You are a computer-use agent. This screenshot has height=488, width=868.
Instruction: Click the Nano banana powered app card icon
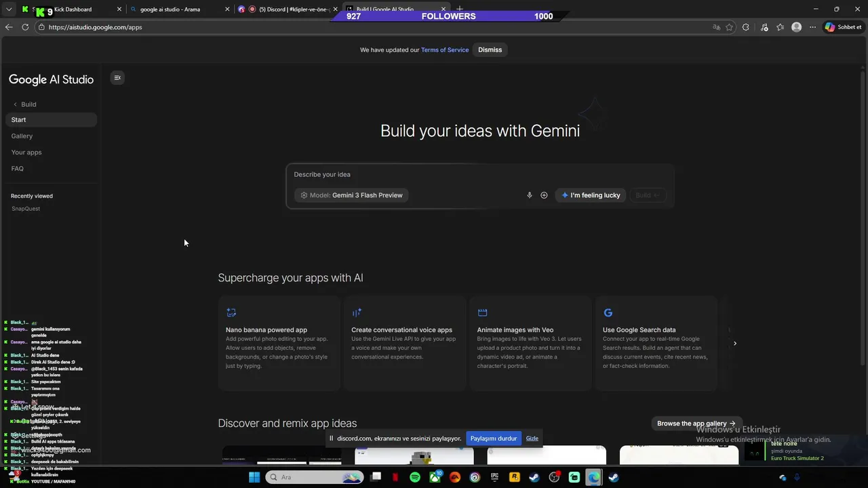click(x=231, y=312)
